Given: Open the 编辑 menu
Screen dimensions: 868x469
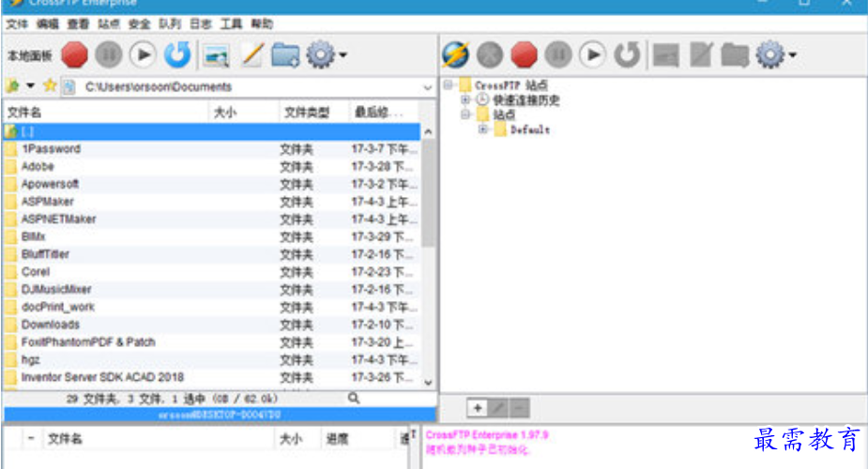Looking at the screenshot, I should (x=48, y=23).
